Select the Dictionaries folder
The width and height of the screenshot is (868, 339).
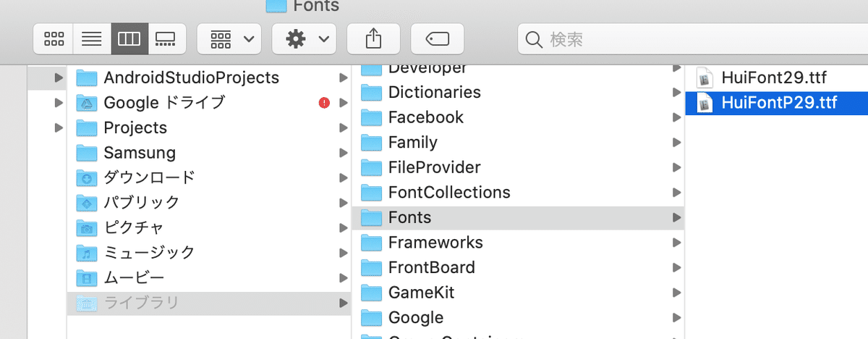(x=518, y=93)
